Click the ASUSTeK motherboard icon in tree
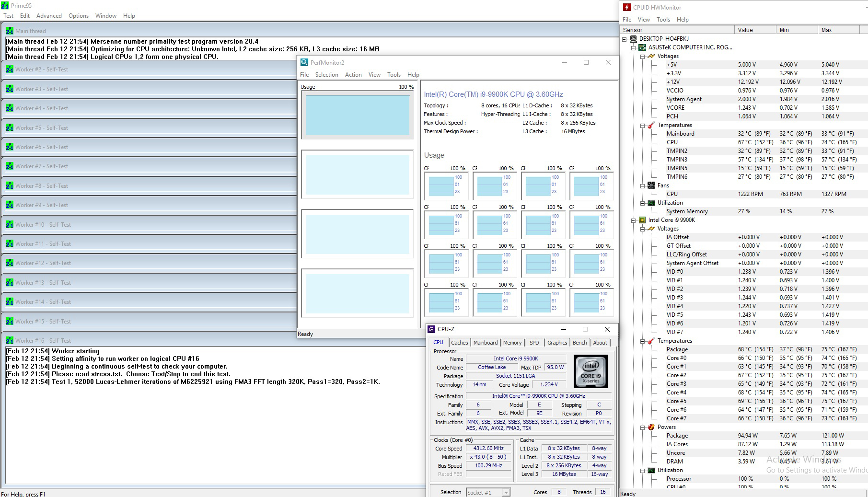Screen dimensions: 868x497 coord(642,47)
